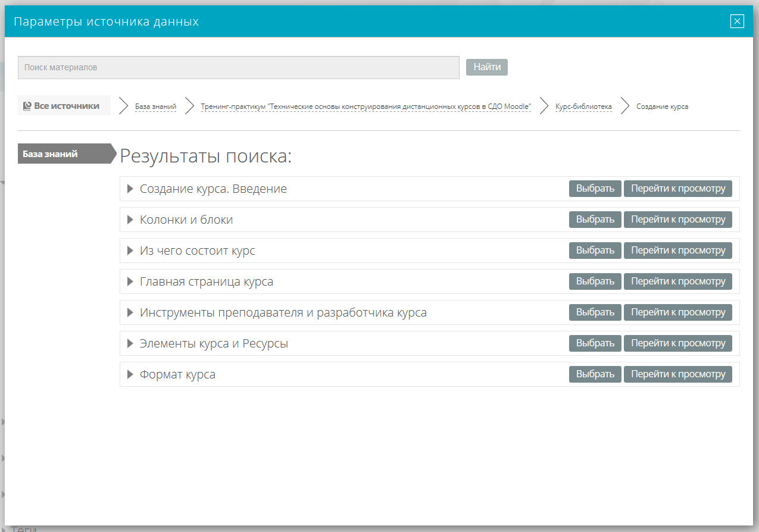
Task: Open the «База знаний» breadcrumb link
Action: pyautogui.click(x=155, y=107)
